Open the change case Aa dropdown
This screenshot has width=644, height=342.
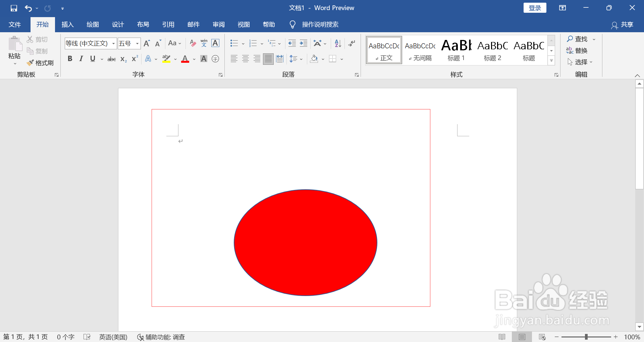coord(174,43)
